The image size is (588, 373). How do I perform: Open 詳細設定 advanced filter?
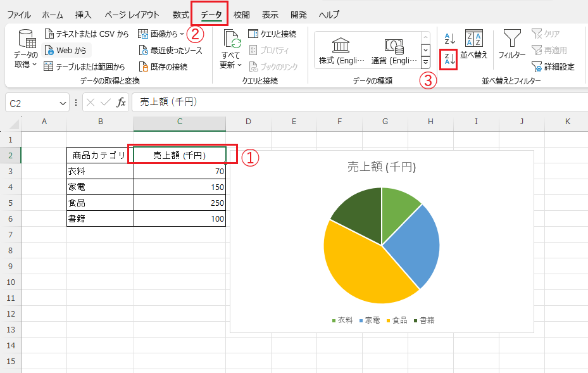553,66
